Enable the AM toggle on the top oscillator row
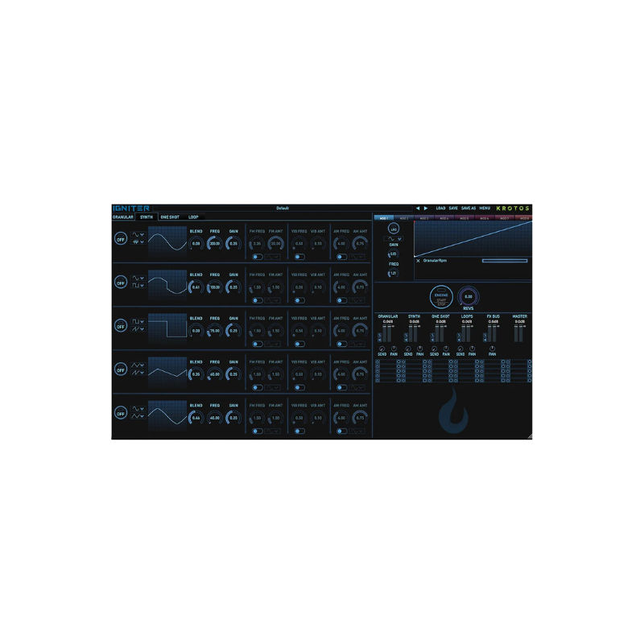Screen dimensions: 644x644 tap(341, 256)
